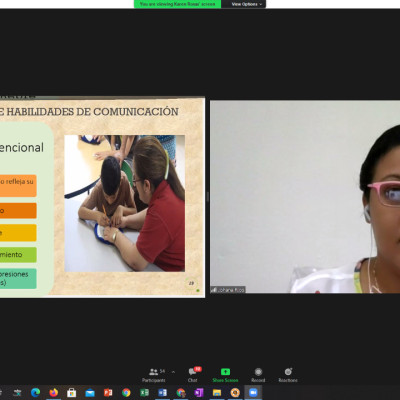Select the Zoom icon in taskbar
The height and width of the screenshot is (400, 400).
pyautogui.click(x=253, y=393)
